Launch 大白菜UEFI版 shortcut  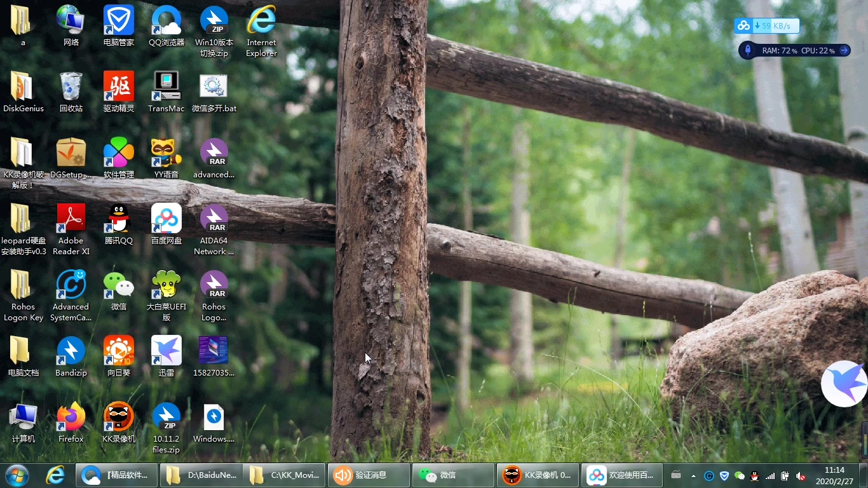[x=166, y=295]
